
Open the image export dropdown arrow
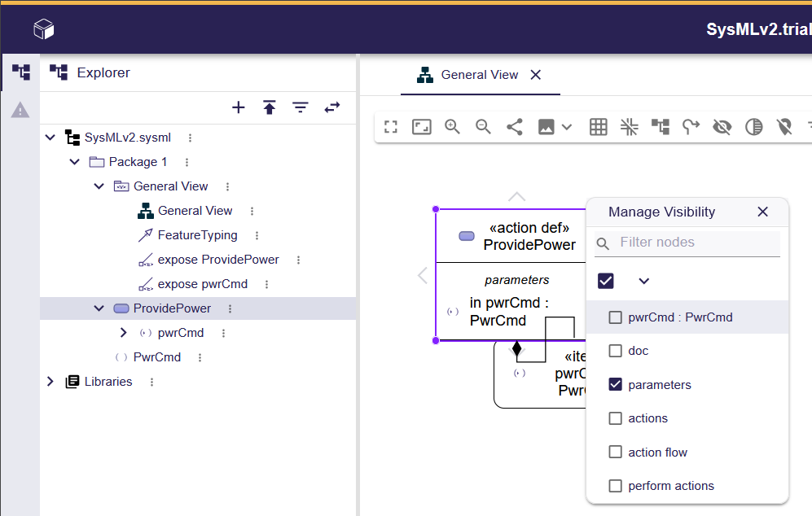[x=568, y=127]
